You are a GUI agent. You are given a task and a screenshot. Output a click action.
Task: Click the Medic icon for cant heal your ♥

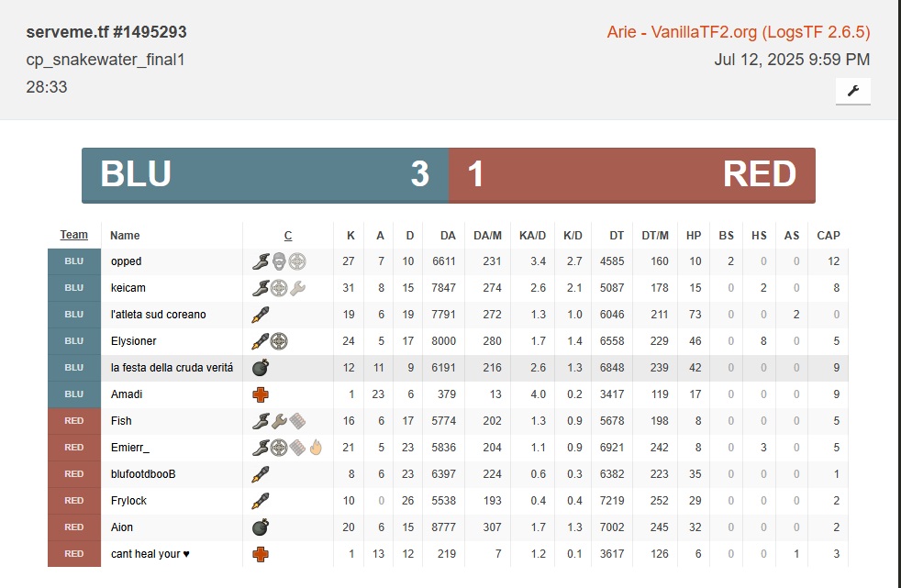(261, 554)
